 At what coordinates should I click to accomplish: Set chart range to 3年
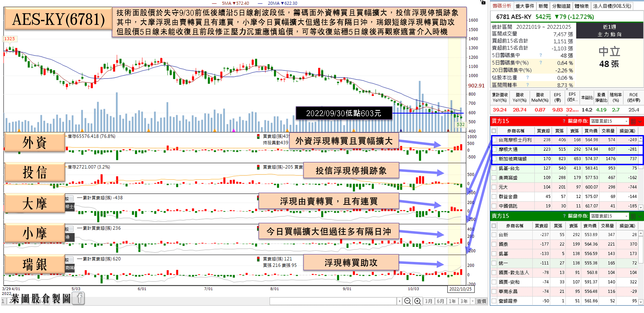click(x=464, y=301)
